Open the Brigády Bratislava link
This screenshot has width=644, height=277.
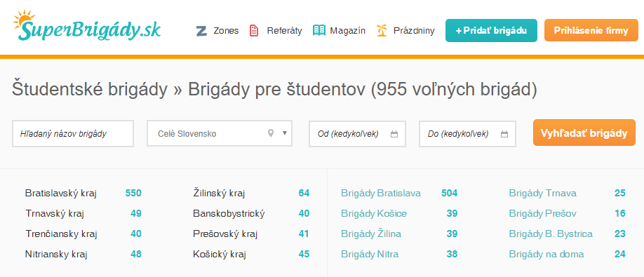381,193
